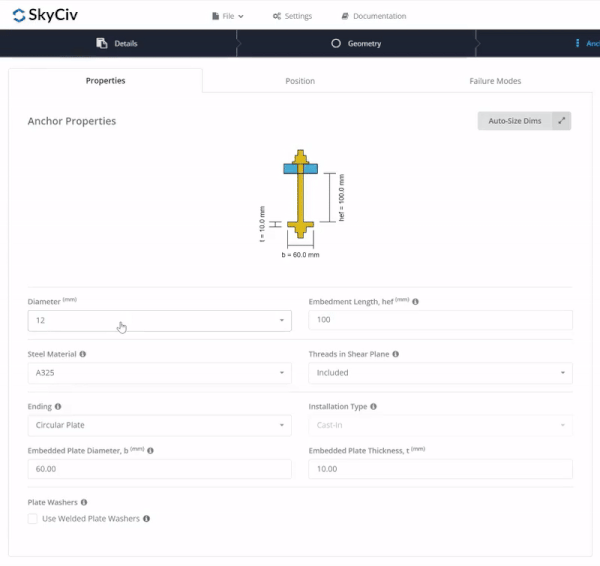600x566 pixels.
Task: Click the Auto-Size Dims button
Action: coord(514,121)
